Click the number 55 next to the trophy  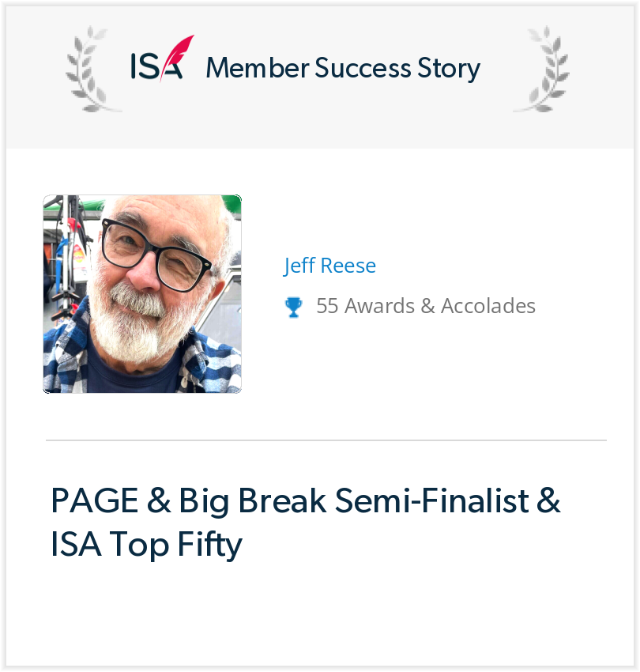[327, 306]
